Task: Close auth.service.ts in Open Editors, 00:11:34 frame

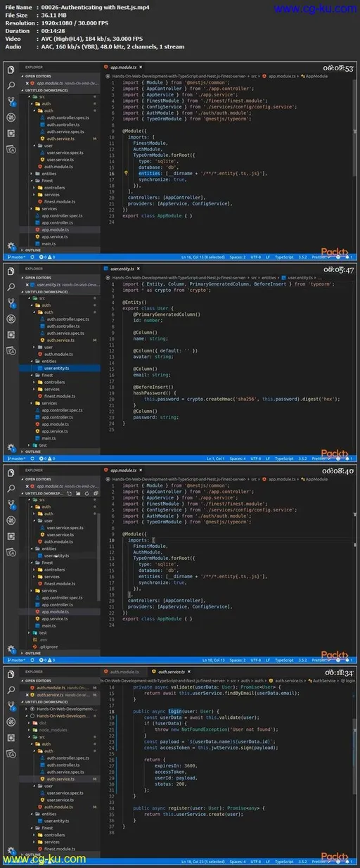Action: pos(28,694)
